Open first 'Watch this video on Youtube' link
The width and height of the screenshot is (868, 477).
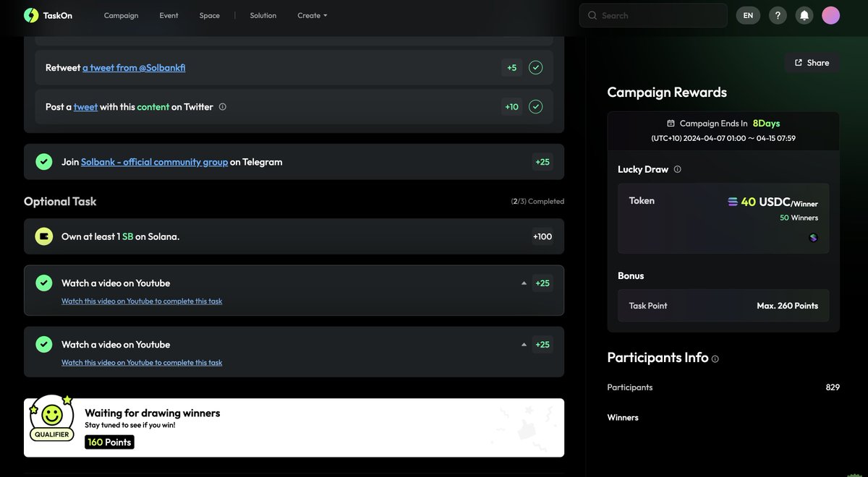pos(142,301)
